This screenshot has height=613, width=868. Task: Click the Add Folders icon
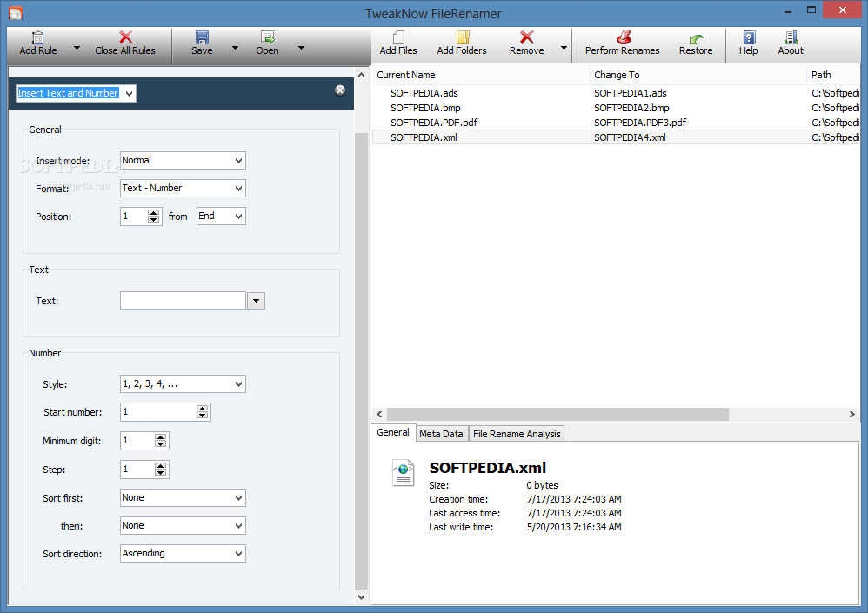click(462, 37)
